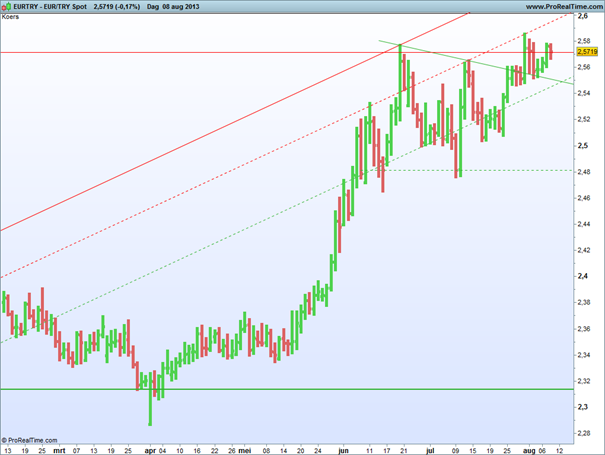Click the 2,6 value on the price axis
605x455 pixels.
click(585, 15)
